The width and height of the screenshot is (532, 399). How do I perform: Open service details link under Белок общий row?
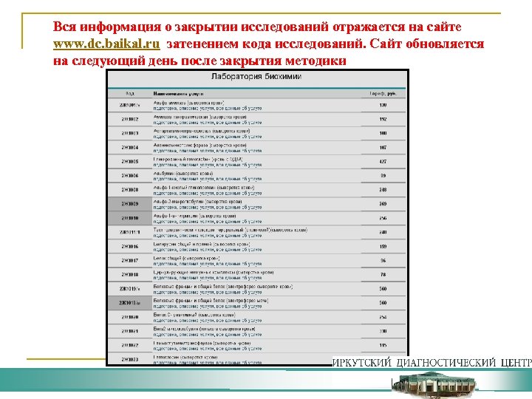click(x=208, y=264)
